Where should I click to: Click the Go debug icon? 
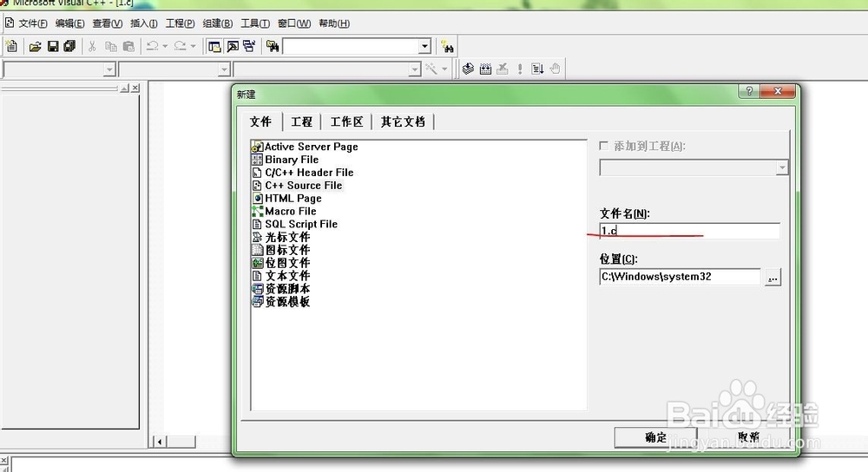click(x=537, y=69)
